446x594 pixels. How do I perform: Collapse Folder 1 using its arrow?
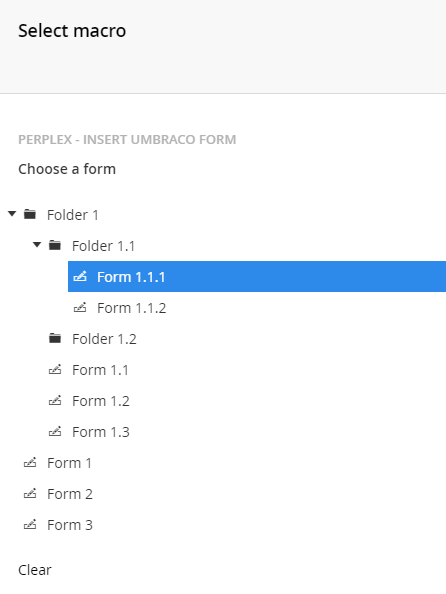tap(12, 214)
